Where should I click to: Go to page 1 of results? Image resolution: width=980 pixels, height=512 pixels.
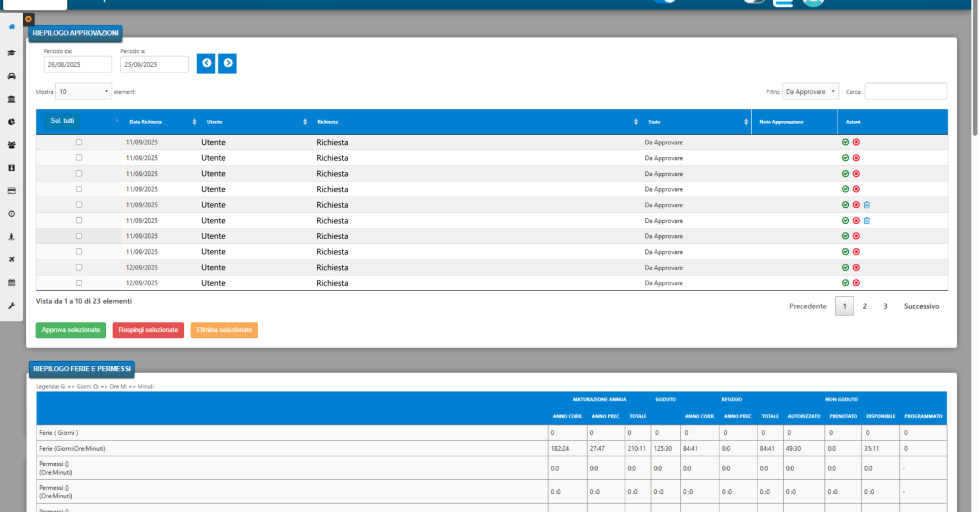tap(844, 306)
